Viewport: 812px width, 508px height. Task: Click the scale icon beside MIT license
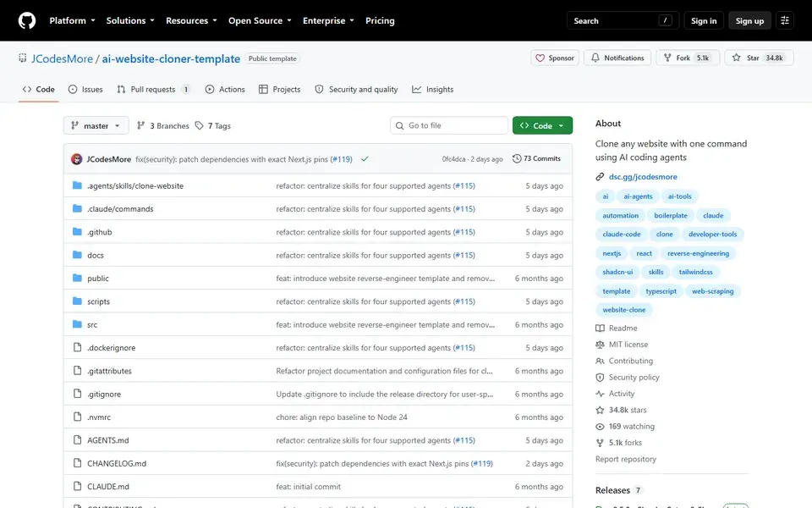(600, 345)
